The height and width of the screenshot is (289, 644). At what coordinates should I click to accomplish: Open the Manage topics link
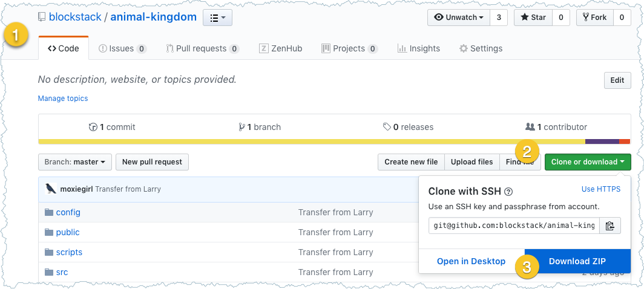[63, 99]
